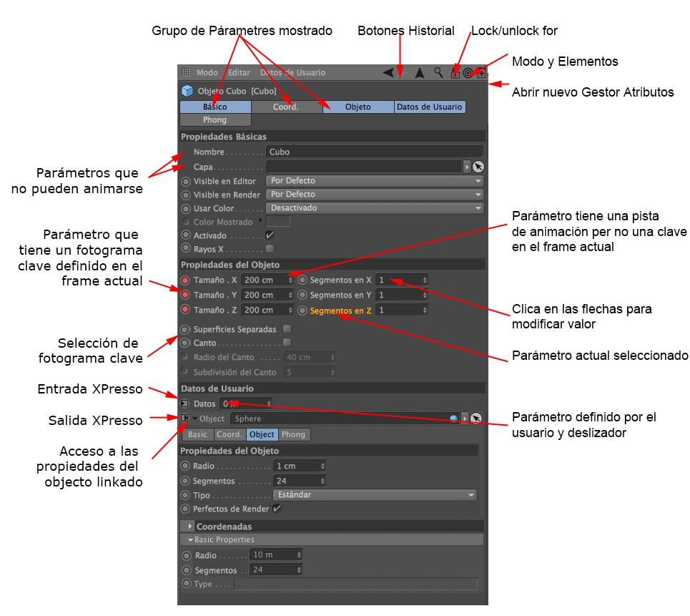
Task: Click the Datos user data slider field
Action: point(245,404)
